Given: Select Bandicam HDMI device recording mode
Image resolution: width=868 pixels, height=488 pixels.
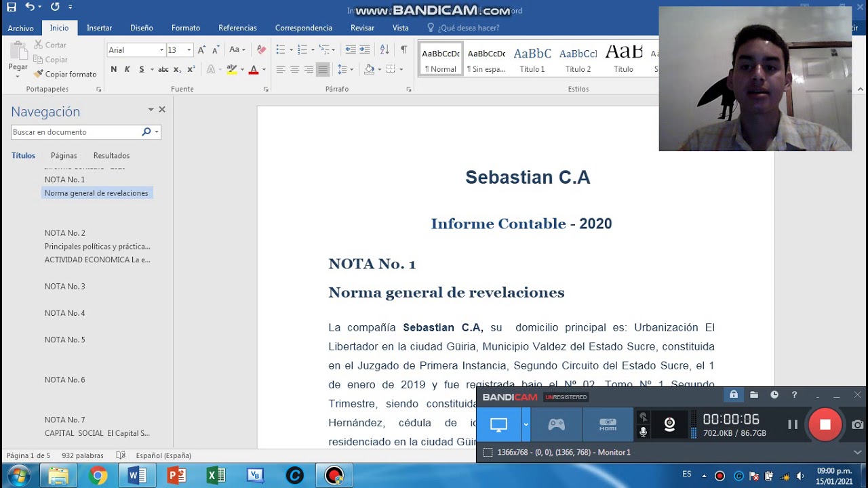Looking at the screenshot, I should 608,424.
